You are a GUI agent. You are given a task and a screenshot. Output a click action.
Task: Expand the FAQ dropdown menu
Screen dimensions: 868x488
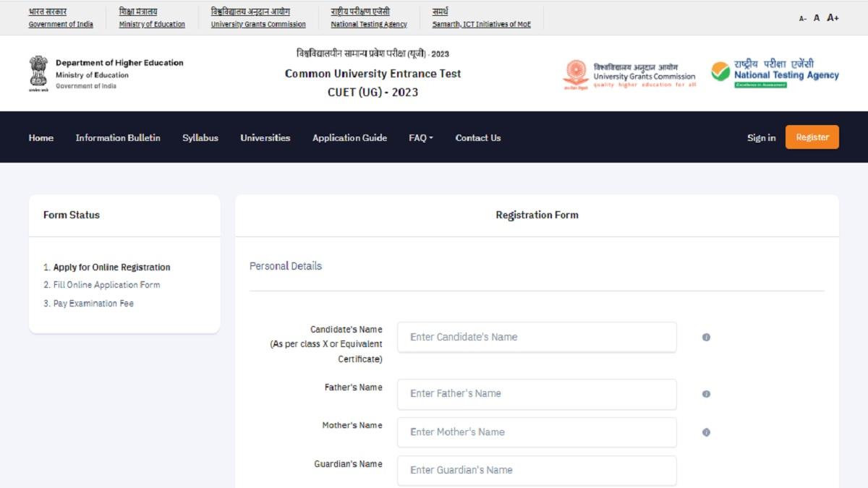(420, 137)
